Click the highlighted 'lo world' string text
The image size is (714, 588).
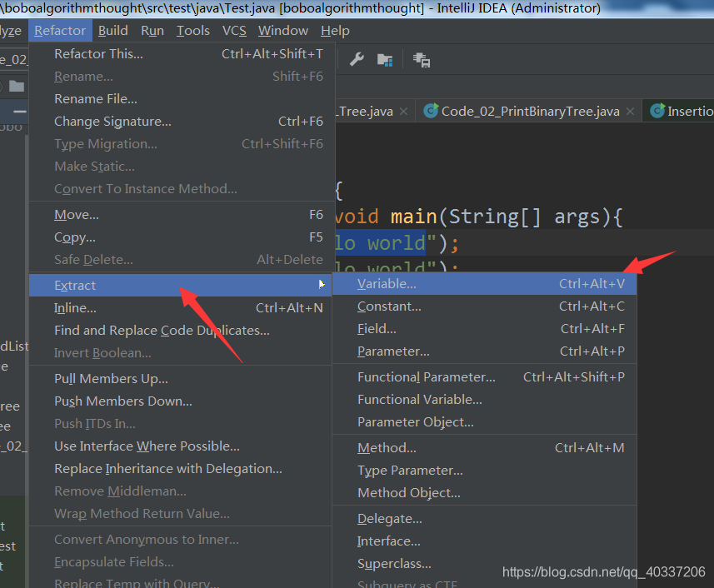click(380, 243)
